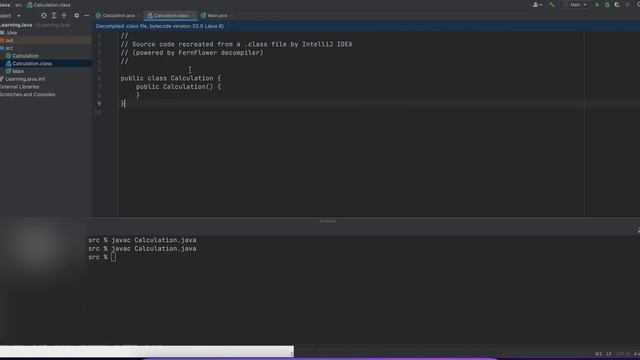The height and width of the screenshot is (360, 640).
Task: Click the Collapse All icon in Project panel
Action: [x=64, y=16]
